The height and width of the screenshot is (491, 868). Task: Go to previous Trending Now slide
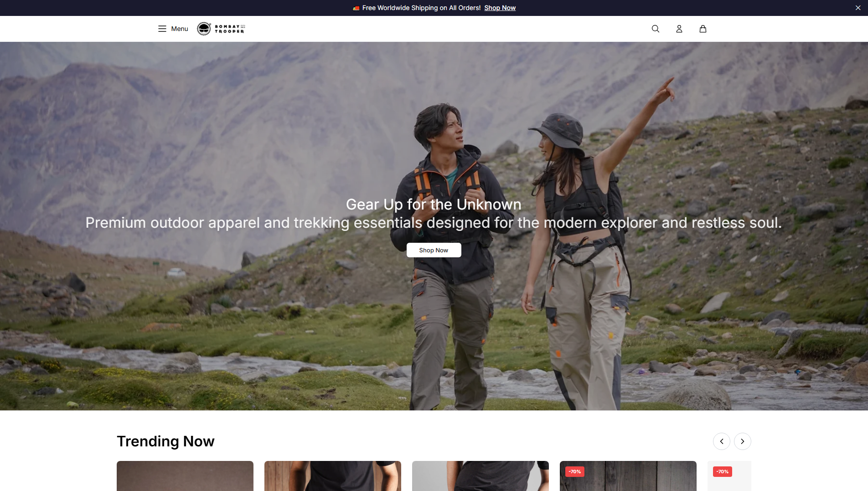722,441
